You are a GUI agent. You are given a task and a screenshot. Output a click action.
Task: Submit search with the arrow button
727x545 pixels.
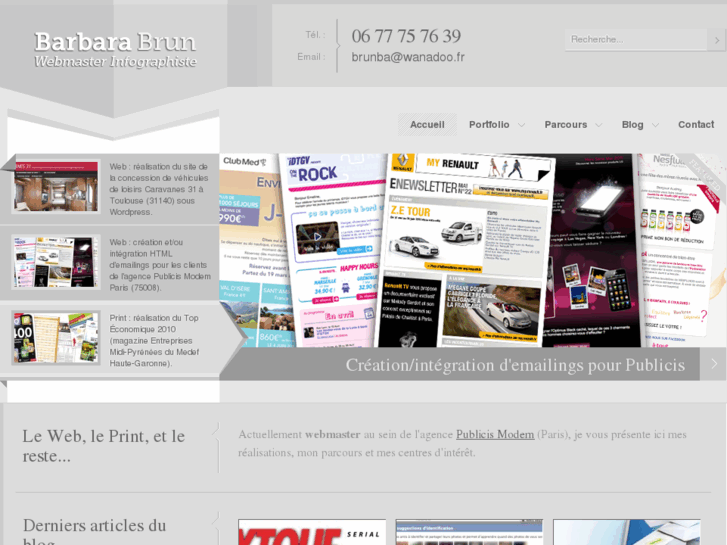(716, 40)
